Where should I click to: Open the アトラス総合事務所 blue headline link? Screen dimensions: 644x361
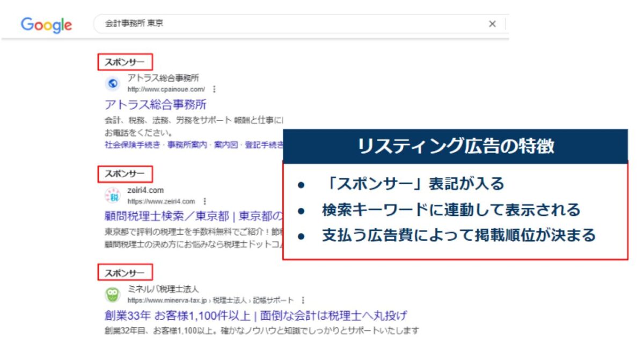click(156, 104)
